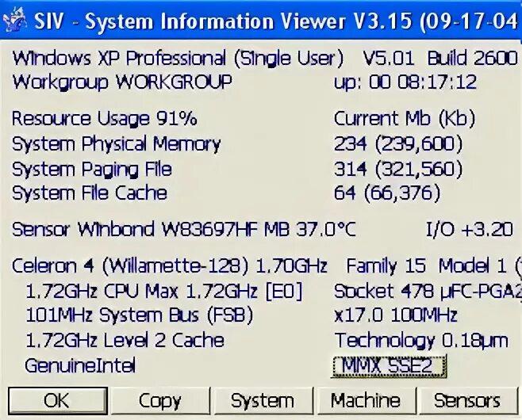Click the I/O +3.20 reading

pyautogui.click(x=470, y=230)
